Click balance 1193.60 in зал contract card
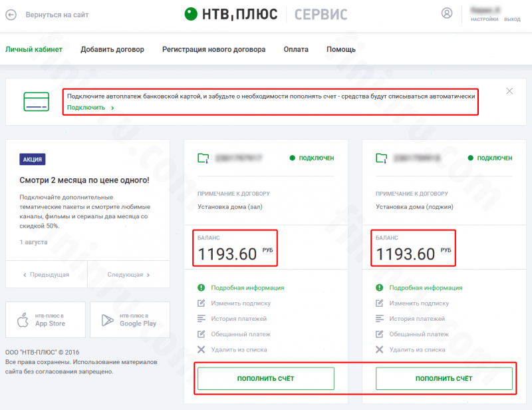Screen dimensions: 532x410 point(227,254)
